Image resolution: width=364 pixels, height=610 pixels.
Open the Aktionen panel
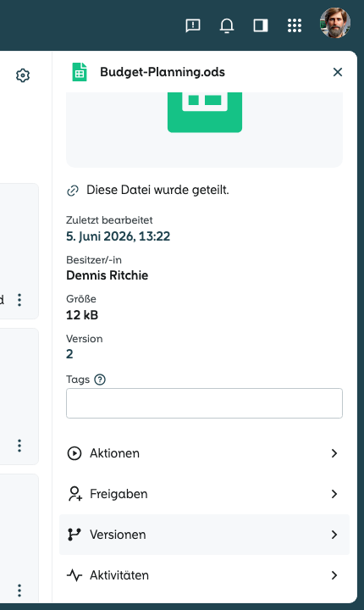204,453
